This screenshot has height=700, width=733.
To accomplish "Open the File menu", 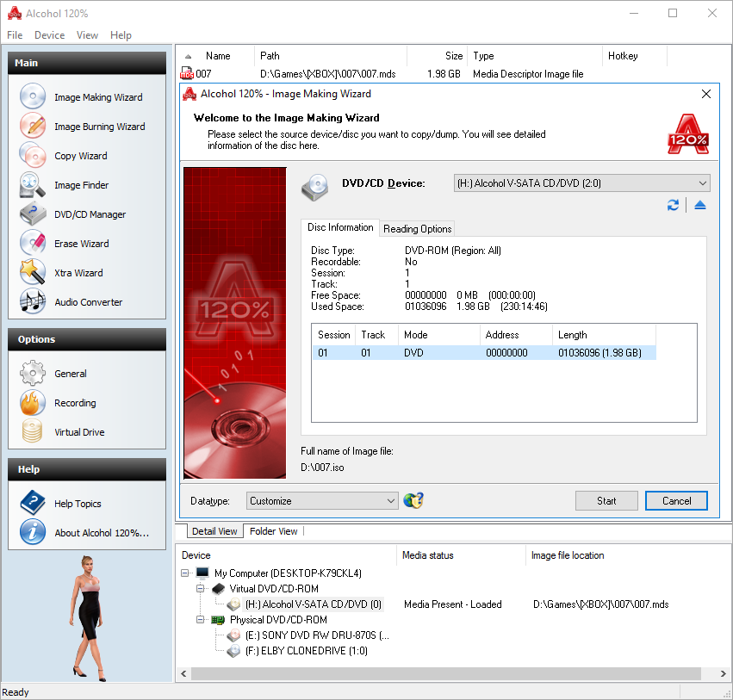I will [x=15, y=35].
